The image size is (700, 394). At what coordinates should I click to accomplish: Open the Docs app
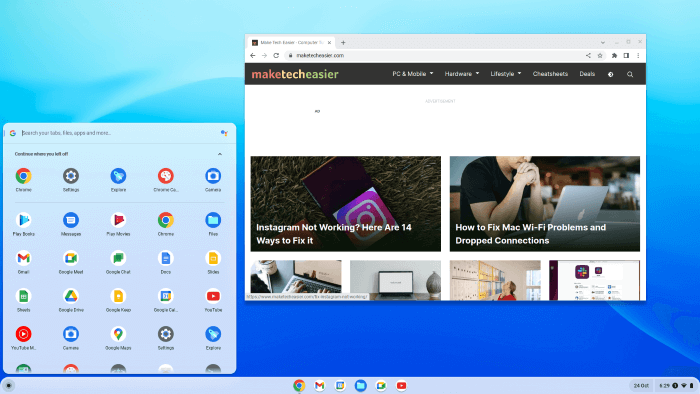tap(166, 258)
